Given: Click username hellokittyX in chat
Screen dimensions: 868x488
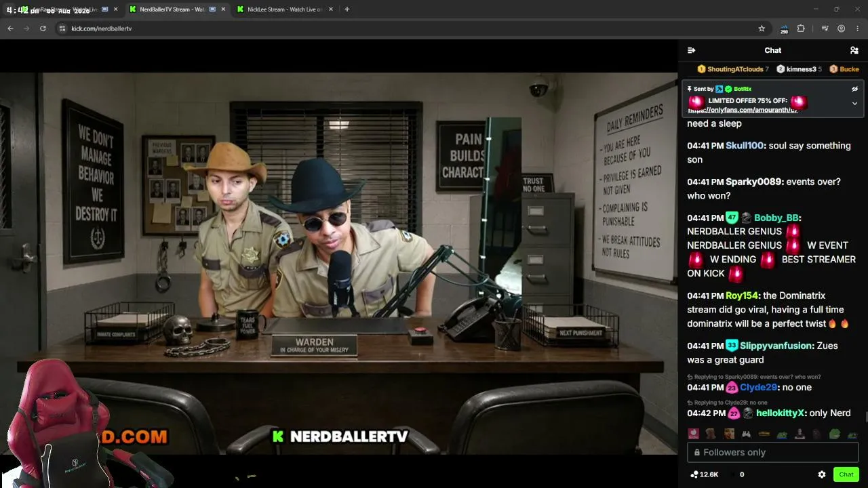Looking at the screenshot, I should click(780, 413).
